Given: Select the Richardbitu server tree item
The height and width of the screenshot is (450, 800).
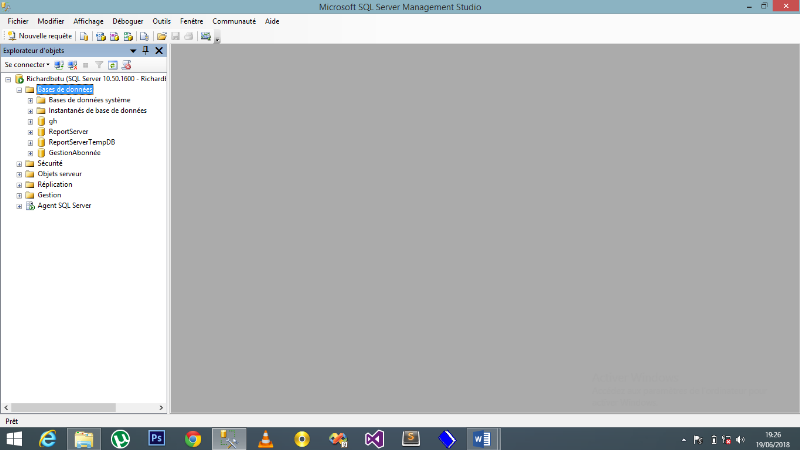Looking at the screenshot, I should (x=96, y=79).
